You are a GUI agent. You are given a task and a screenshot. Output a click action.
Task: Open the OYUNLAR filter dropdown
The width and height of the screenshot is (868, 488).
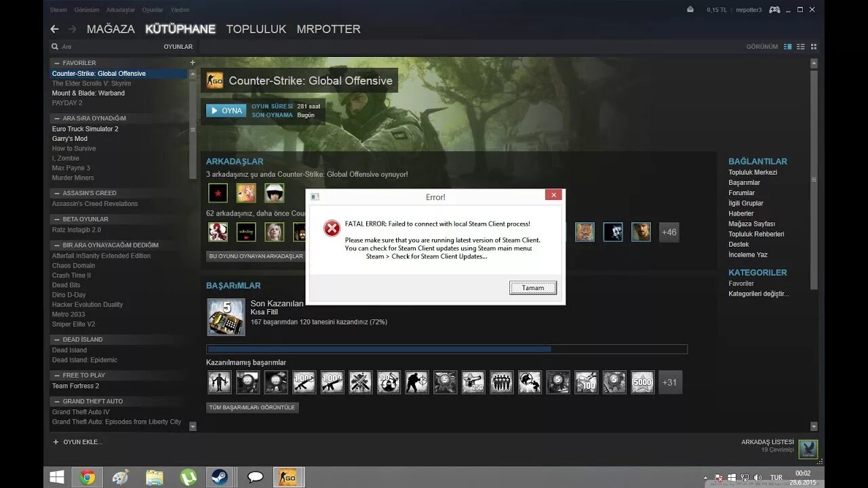point(178,47)
